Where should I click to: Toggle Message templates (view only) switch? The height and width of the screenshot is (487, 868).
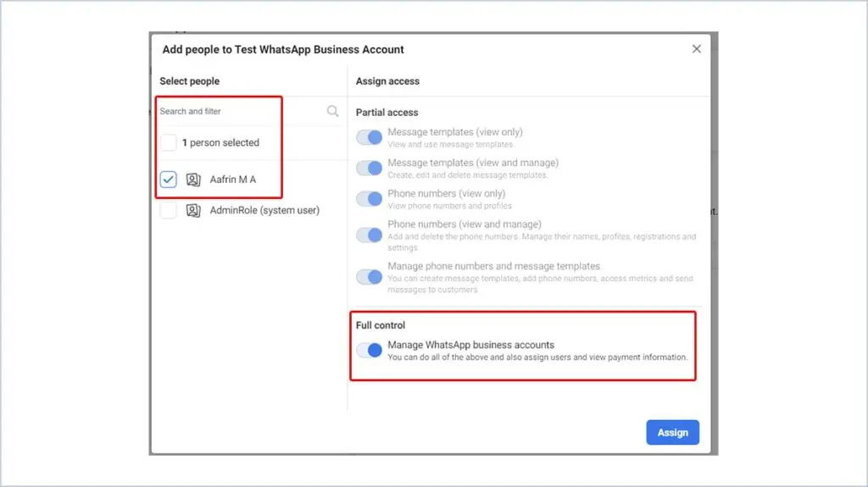pos(370,137)
